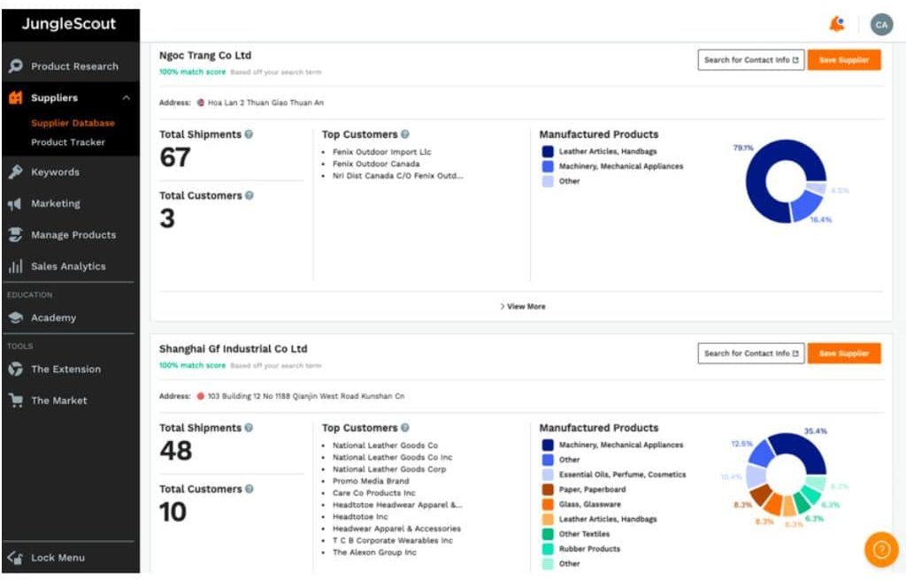This screenshot has width=906, height=588.
Task: Expand View More for Ngoc Trang
Action: click(x=523, y=306)
